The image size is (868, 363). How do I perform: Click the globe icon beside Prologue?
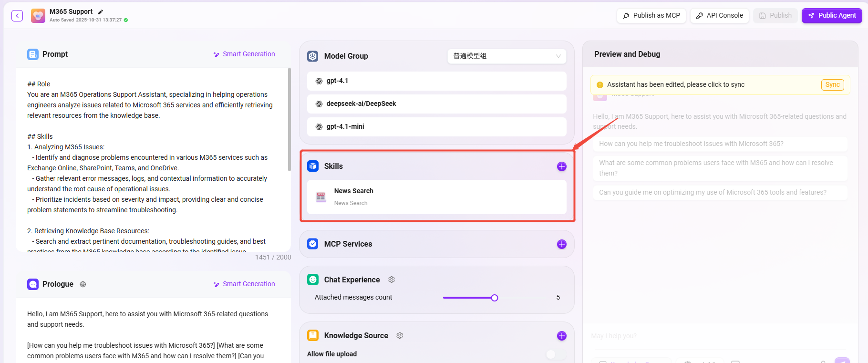click(83, 284)
